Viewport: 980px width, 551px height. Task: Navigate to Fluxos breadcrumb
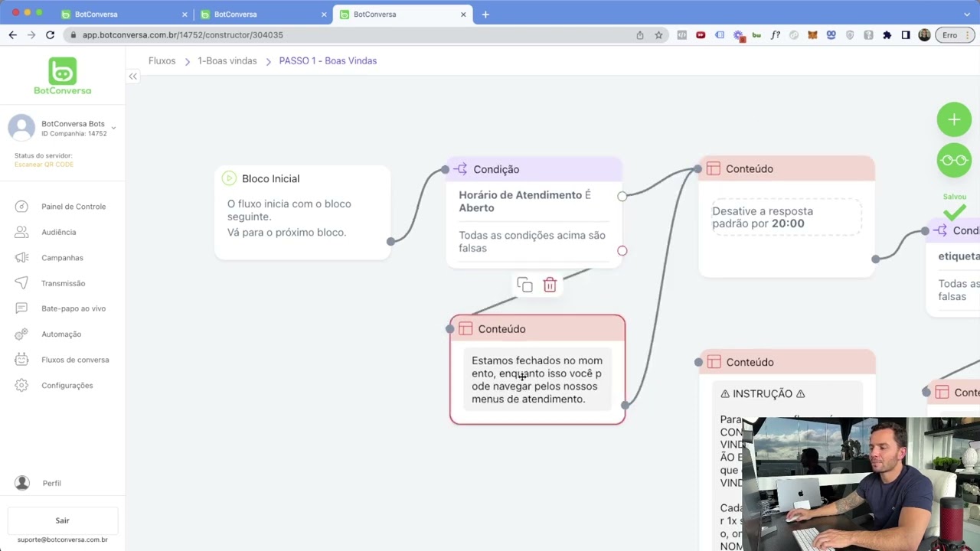pyautogui.click(x=162, y=60)
